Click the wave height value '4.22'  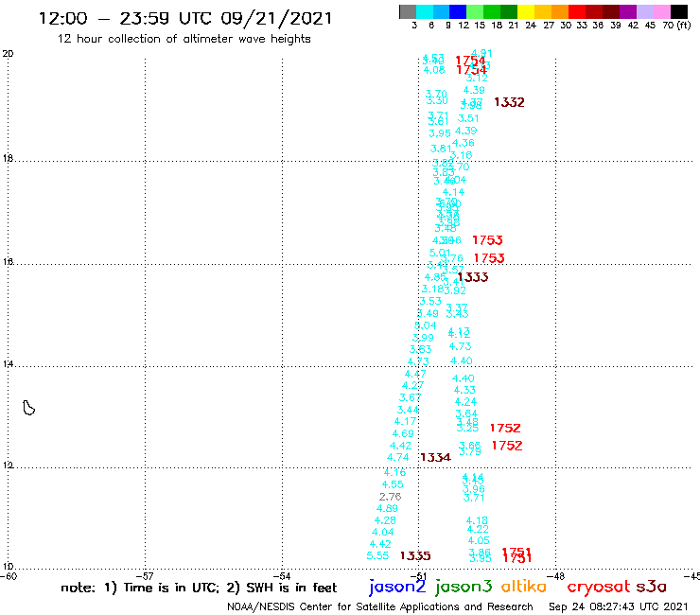click(x=478, y=529)
